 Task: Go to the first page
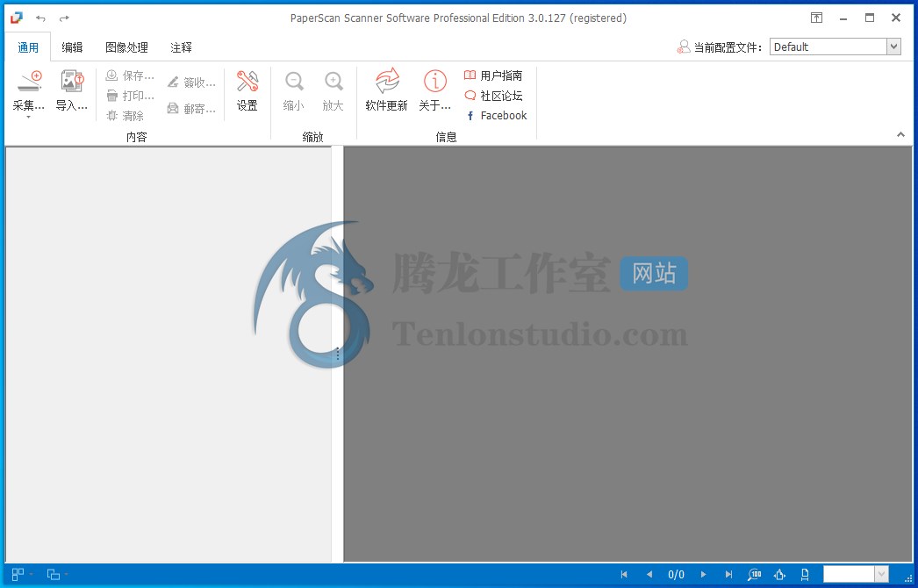[624, 575]
